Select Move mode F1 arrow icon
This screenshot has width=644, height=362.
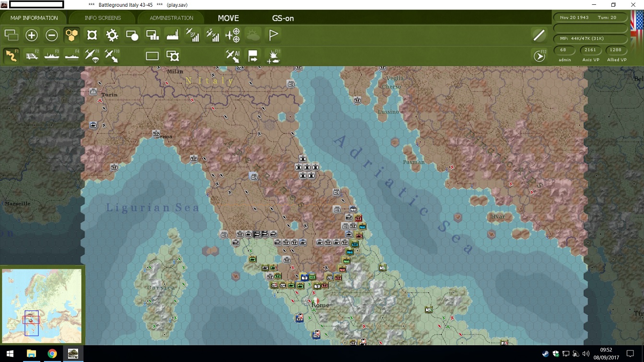pyautogui.click(x=11, y=56)
